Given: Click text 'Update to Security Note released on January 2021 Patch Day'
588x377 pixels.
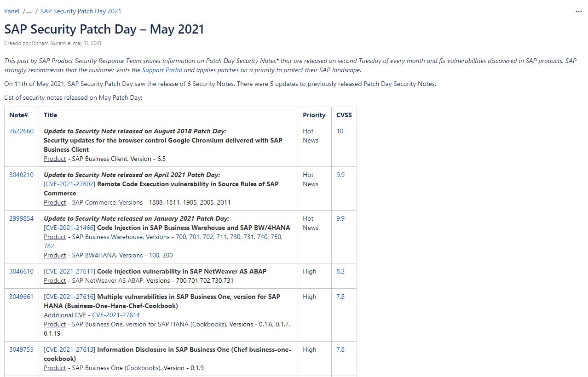Looking at the screenshot, I should (136, 218).
